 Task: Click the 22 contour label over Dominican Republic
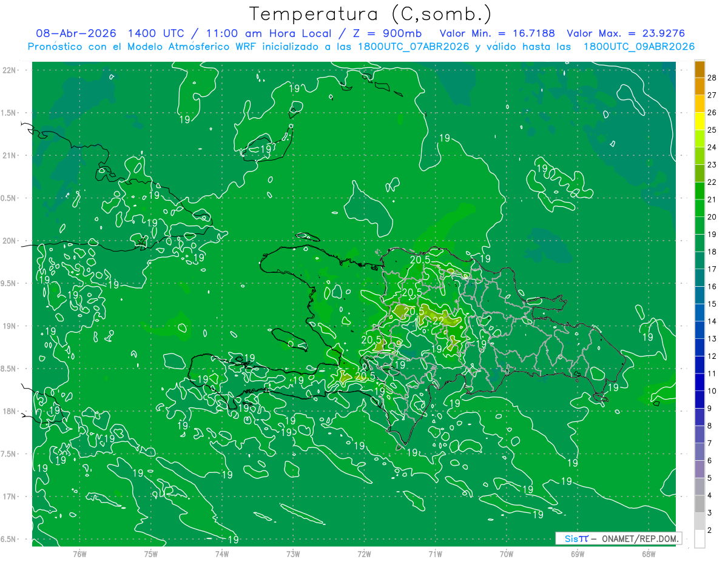coord(439,320)
